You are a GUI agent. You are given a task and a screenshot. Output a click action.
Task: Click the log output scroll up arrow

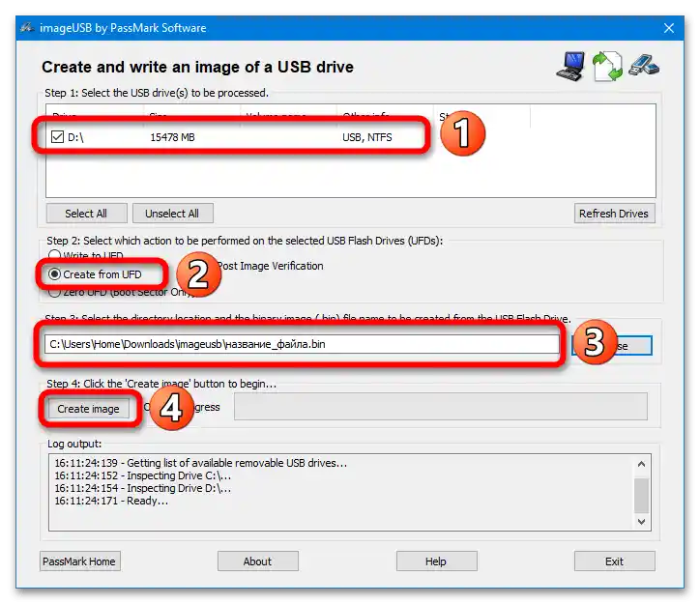pyautogui.click(x=642, y=464)
